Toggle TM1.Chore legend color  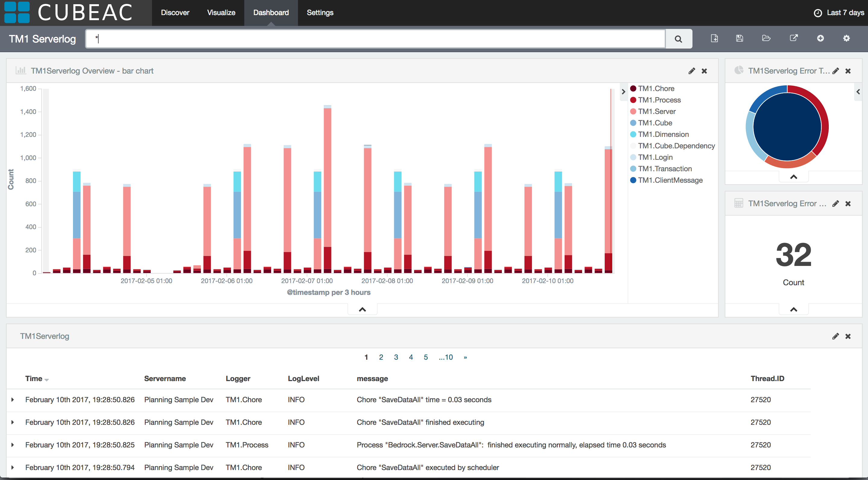633,89
